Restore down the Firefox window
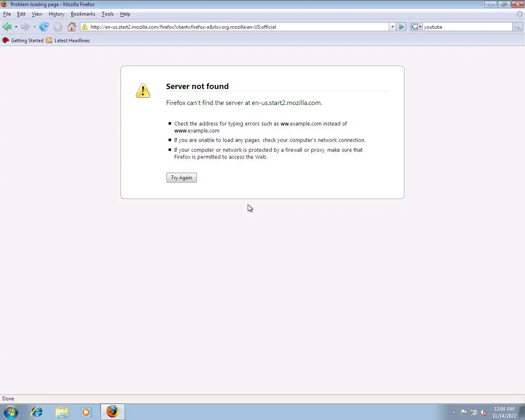Image resolution: width=525 pixels, height=420 pixels. tap(504, 4)
